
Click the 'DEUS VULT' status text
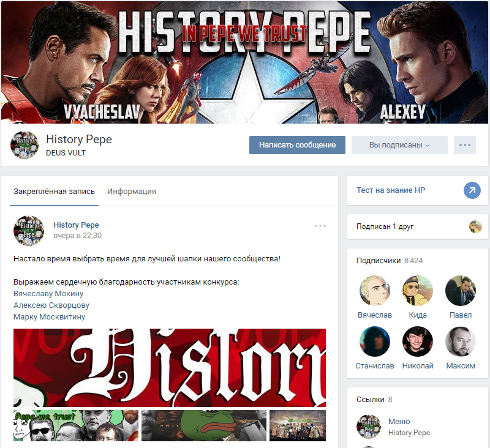pos(66,153)
